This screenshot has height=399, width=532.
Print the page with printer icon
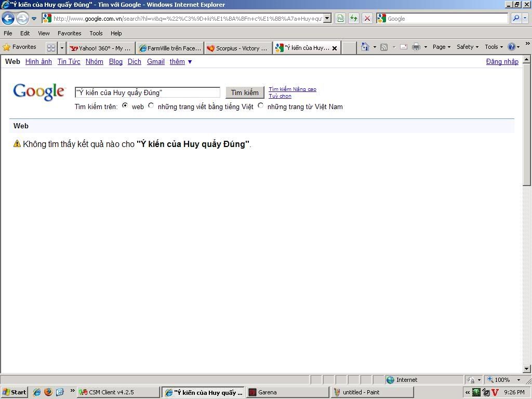(x=416, y=47)
